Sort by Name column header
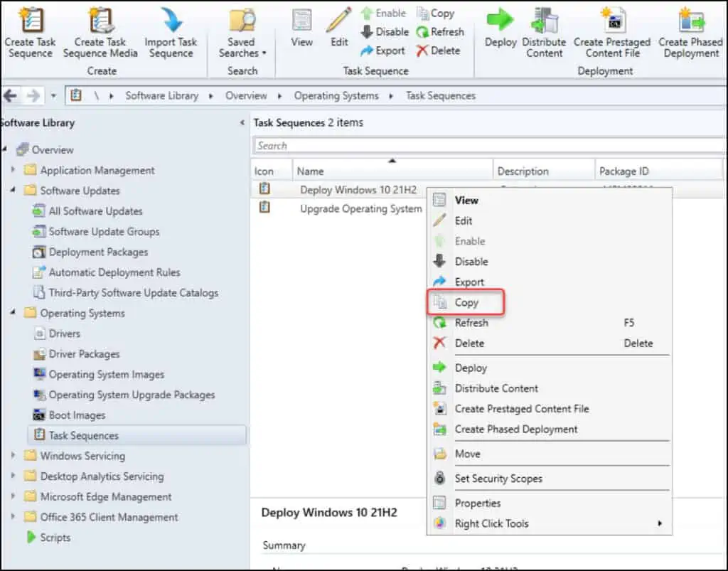Viewport: 728px width, 571px height. tap(392, 171)
